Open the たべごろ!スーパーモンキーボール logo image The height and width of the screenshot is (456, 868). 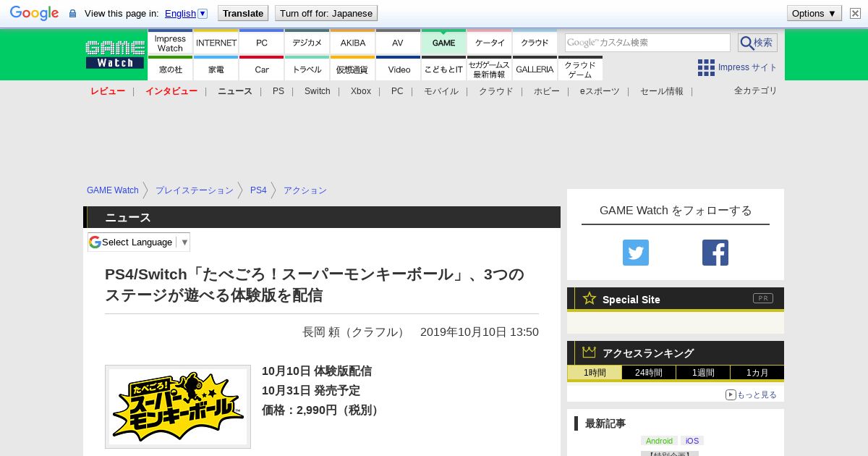178,407
